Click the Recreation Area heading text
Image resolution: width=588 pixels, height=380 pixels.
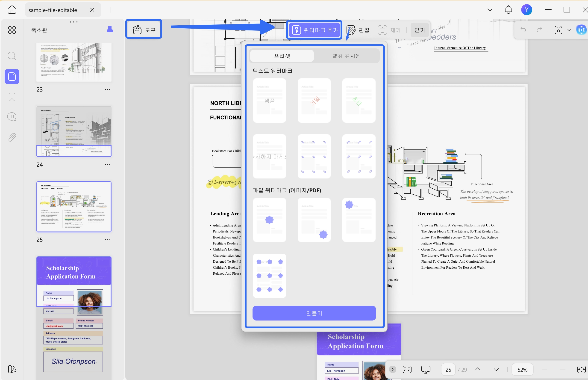point(437,214)
